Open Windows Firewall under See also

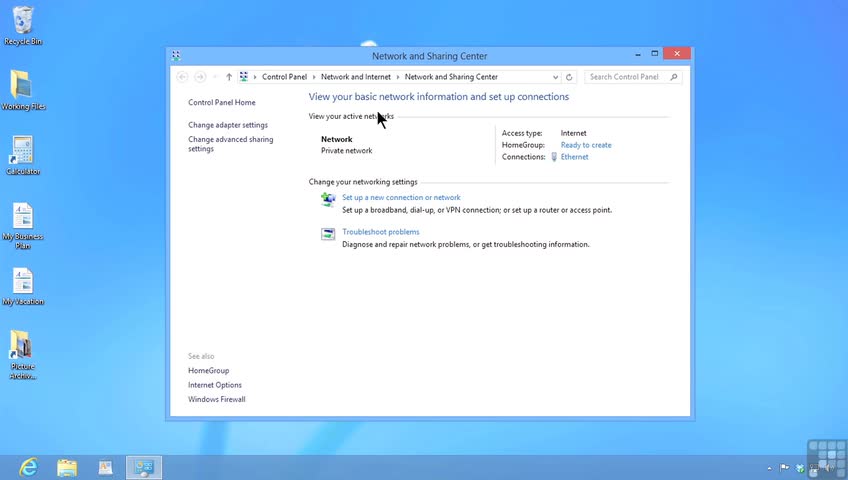[217, 399]
